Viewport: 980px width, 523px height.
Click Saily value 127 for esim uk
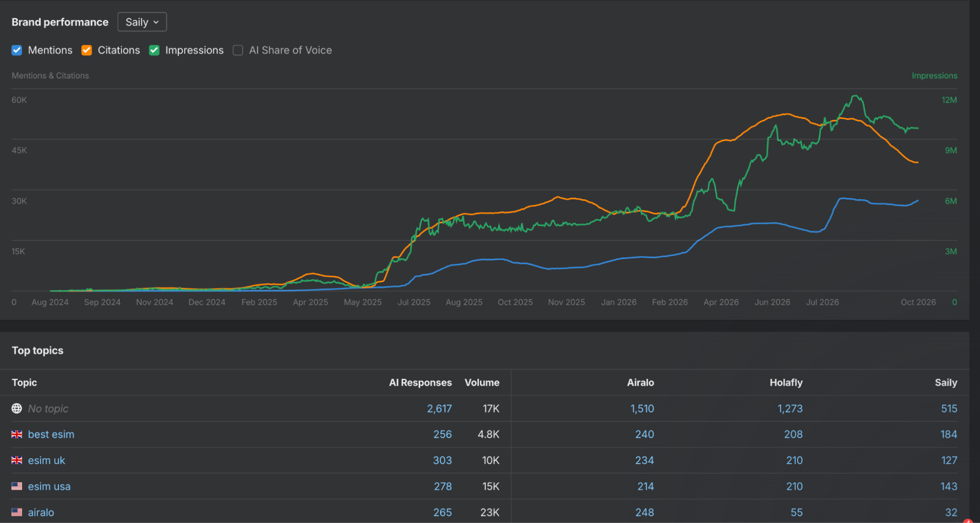point(949,460)
